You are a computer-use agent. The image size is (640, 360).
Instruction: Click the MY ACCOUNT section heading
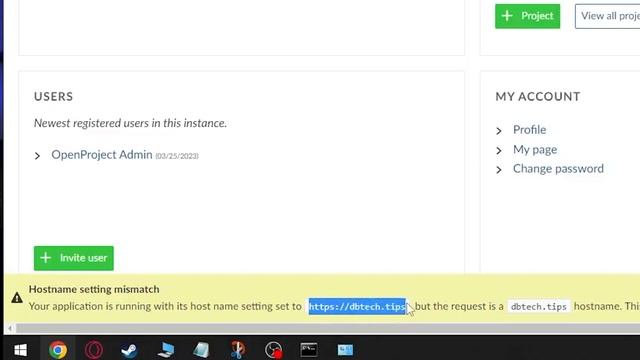tap(538, 96)
